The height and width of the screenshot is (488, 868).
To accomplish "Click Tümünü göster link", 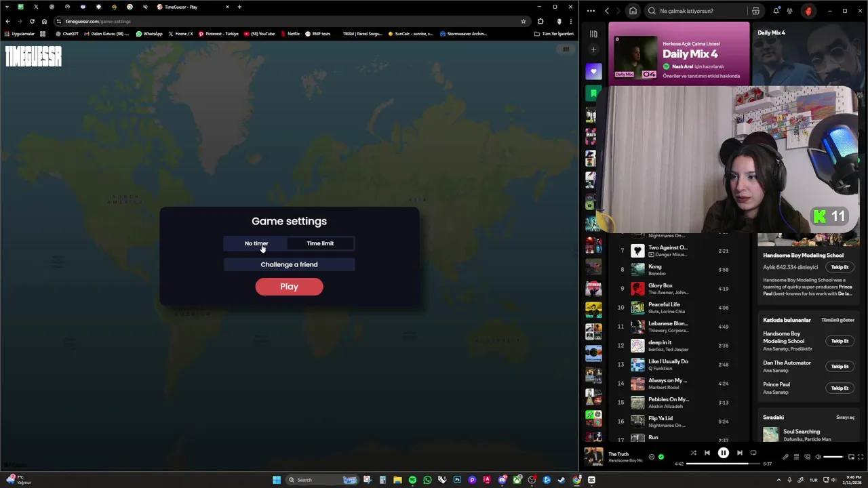I will 837,320.
